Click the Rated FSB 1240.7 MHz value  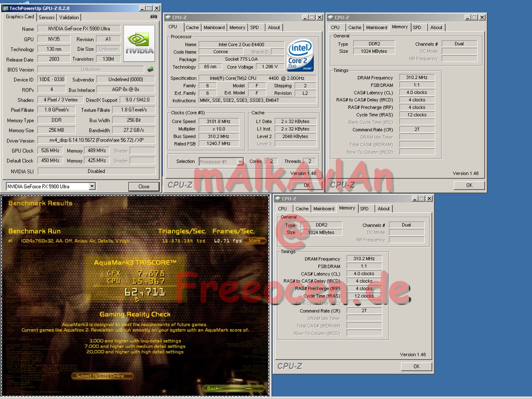(x=218, y=144)
